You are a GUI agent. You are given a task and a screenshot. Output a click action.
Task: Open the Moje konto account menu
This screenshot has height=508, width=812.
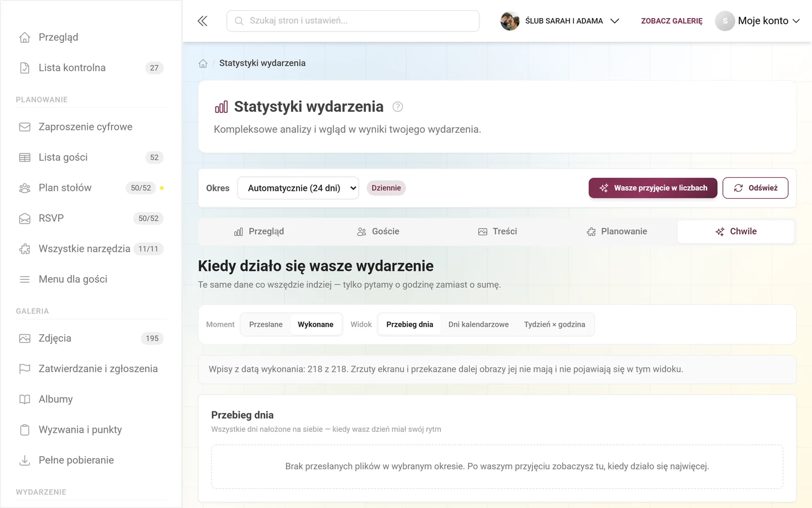pyautogui.click(x=758, y=21)
